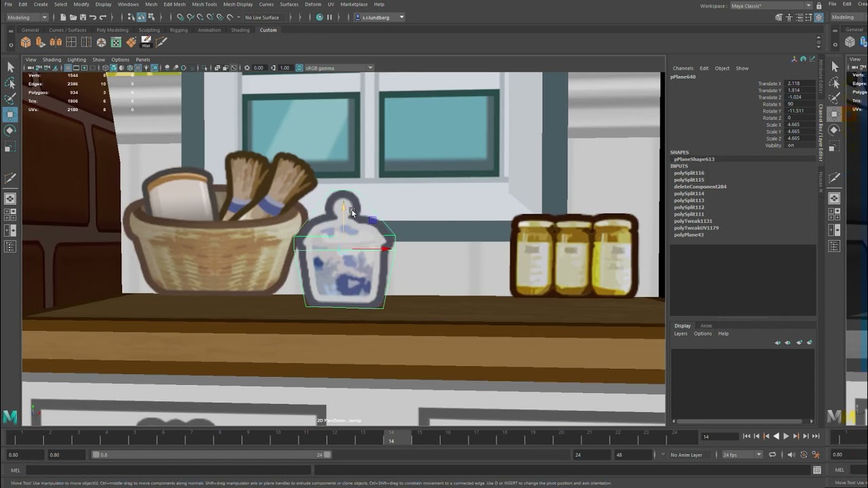Viewport: 868px width, 488px height.
Task: Open the Windows menu
Action: (128, 4)
